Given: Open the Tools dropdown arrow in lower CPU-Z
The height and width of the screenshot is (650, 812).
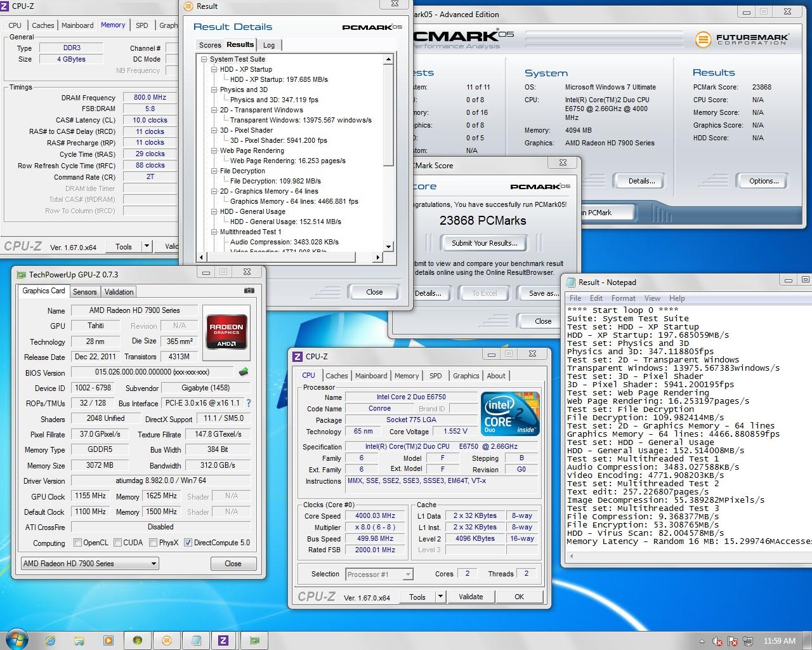Looking at the screenshot, I should [440, 597].
